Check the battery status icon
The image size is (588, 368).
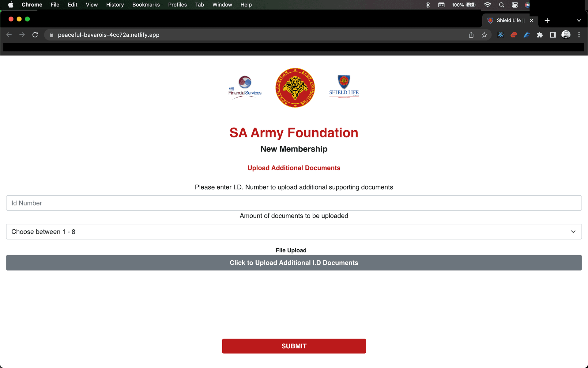pyautogui.click(x=471, y=5)
